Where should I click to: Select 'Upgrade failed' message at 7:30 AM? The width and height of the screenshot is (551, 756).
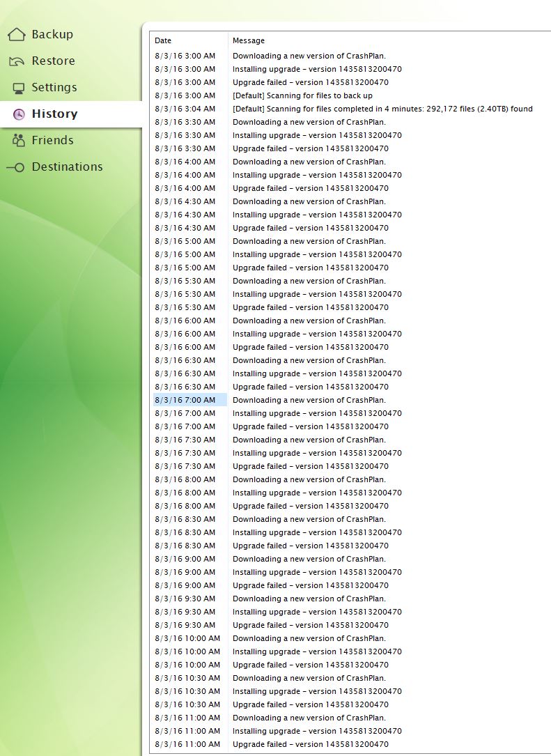(311, 466)
